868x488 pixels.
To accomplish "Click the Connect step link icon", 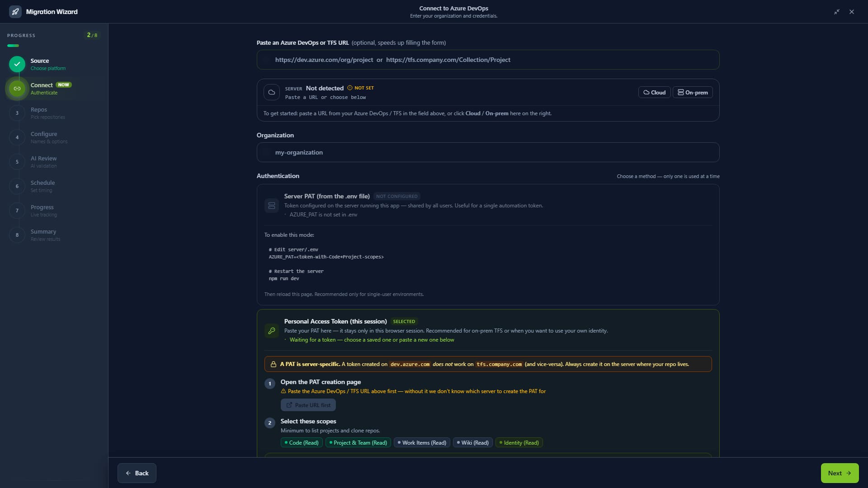I will pos(17,89).
